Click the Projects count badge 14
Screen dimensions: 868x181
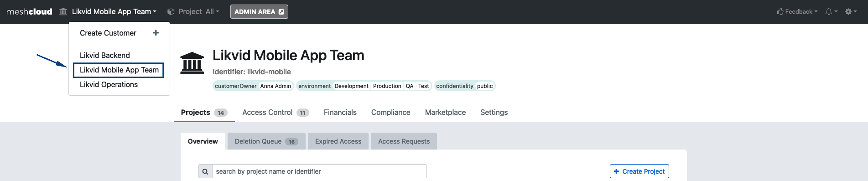(x=221, y=113)
